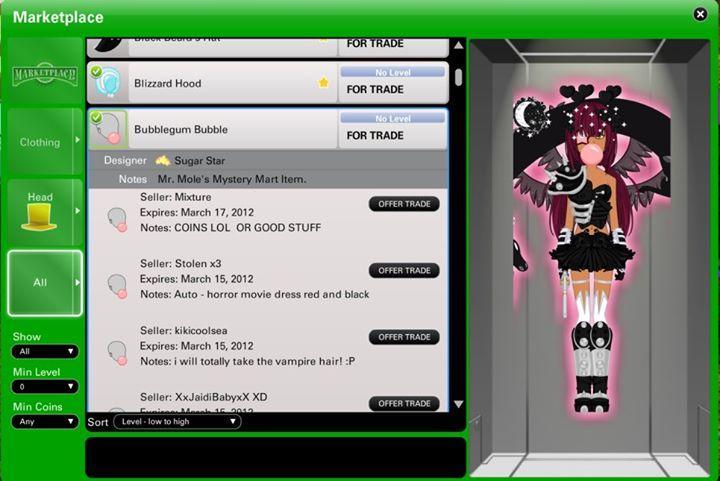Click the Seller: Mixture text
720x481 pixels.
176,197
